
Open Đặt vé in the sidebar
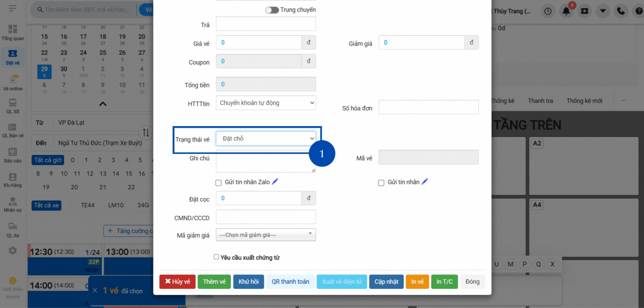point(13,57)
